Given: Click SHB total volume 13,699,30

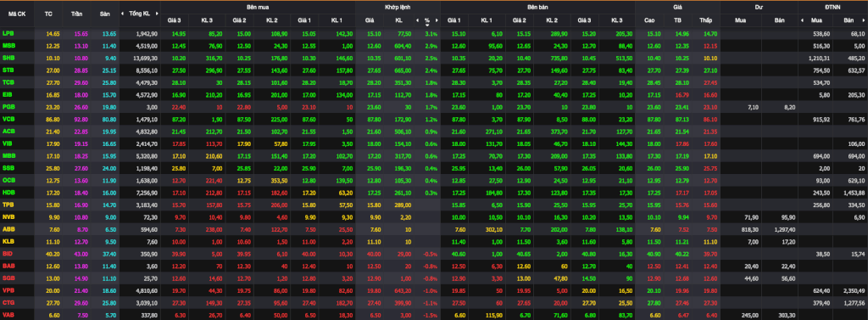Looking at the screenshot, I should (x=146, y=58).
